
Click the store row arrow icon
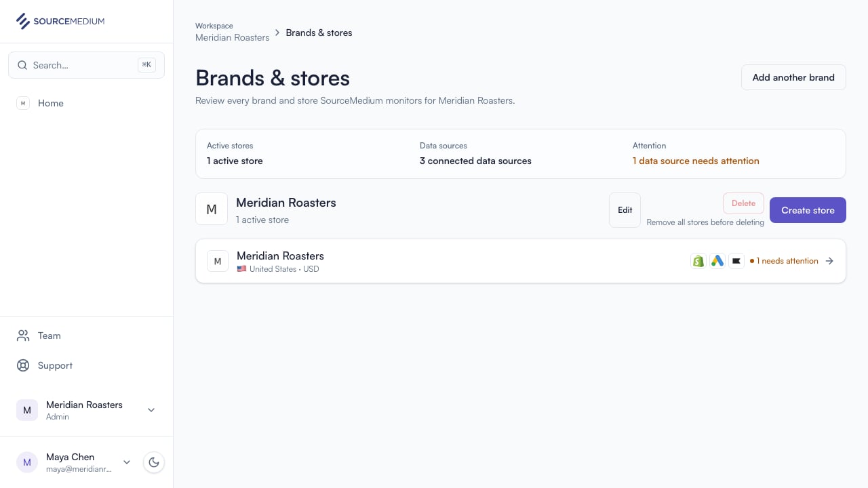pyautogui.click(x=829, y=261)
